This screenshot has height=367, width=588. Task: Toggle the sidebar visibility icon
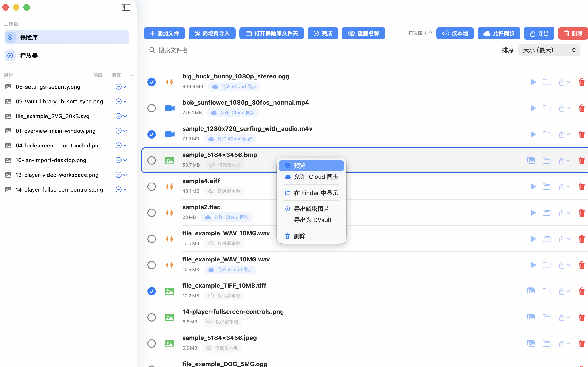click(x=126, y=7)
